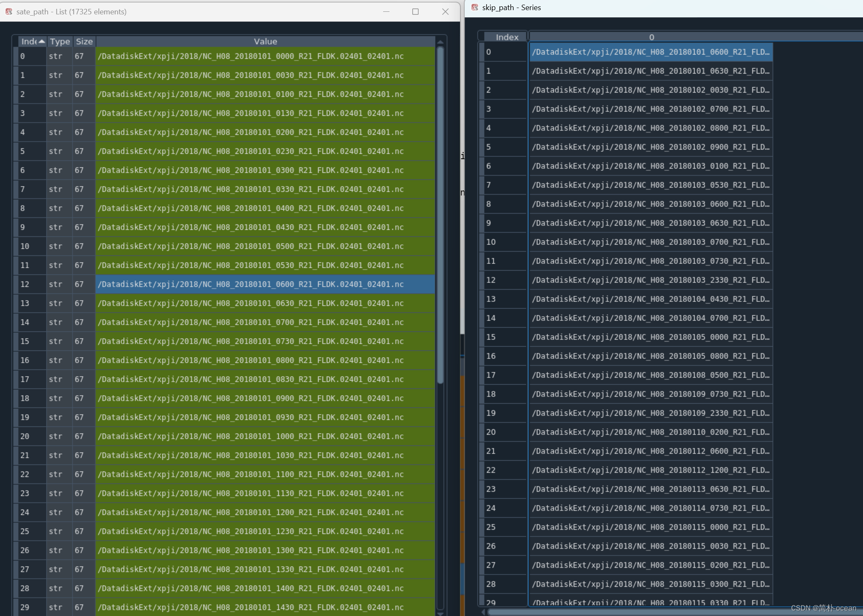
Task: Select skip_path value with timestamp 20180115_0030
Action: click(x=651, y=546)
